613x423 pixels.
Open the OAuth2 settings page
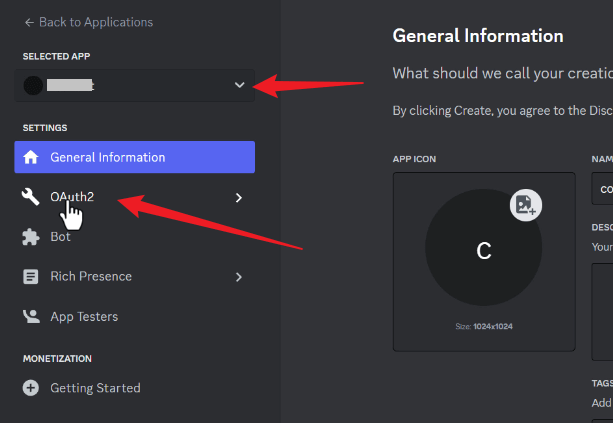coord(72,197)
